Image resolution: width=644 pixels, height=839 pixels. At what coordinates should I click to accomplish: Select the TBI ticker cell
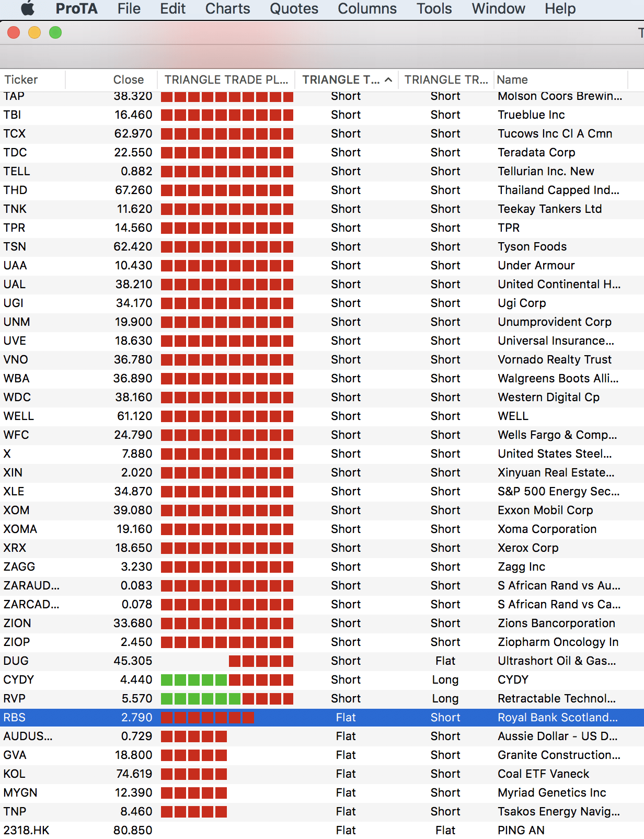(12, 115)
